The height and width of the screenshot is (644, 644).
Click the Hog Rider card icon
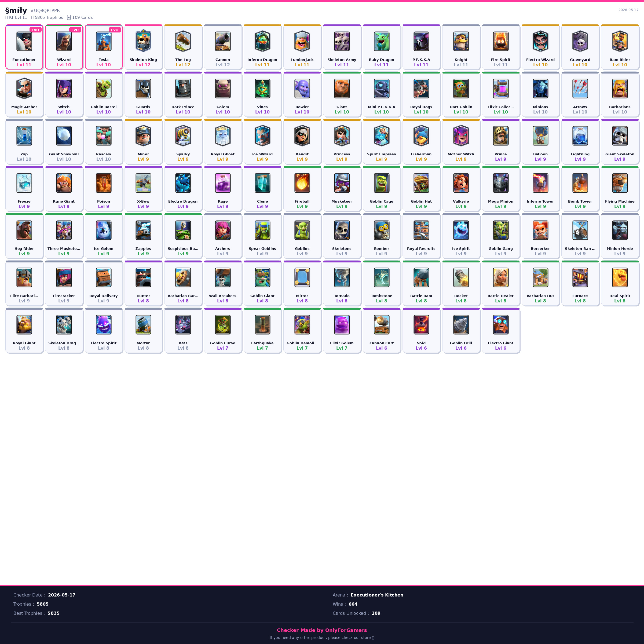(24, 230)
